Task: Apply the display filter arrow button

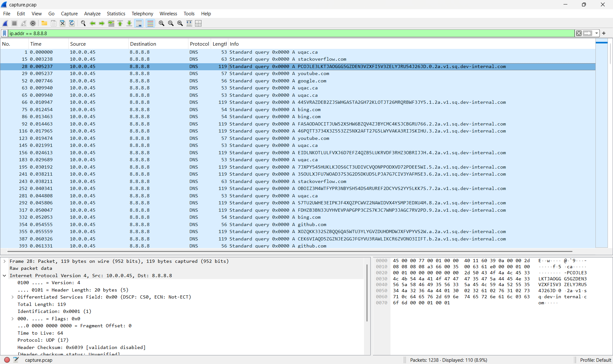Action: tap(587, 33)
